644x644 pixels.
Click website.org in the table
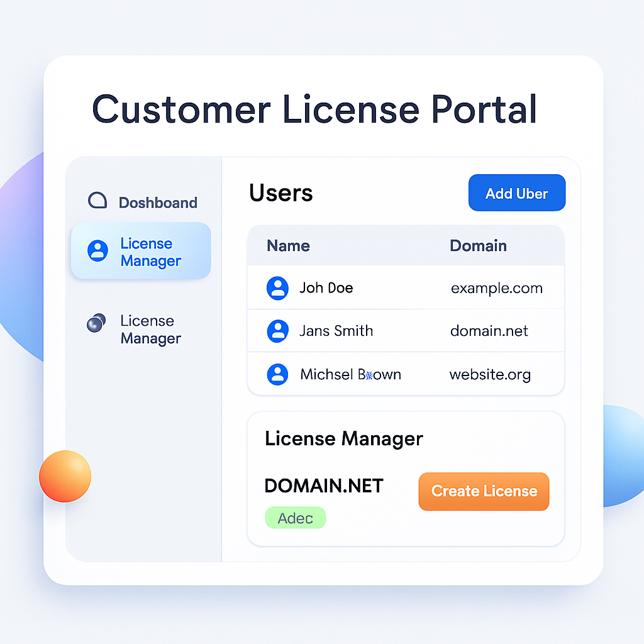coord(490,374)
